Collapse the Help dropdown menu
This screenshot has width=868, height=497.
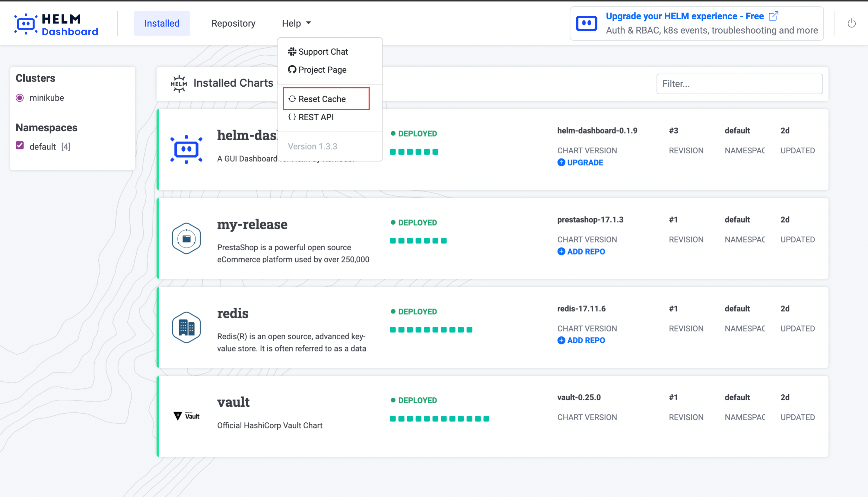point(296,23)
